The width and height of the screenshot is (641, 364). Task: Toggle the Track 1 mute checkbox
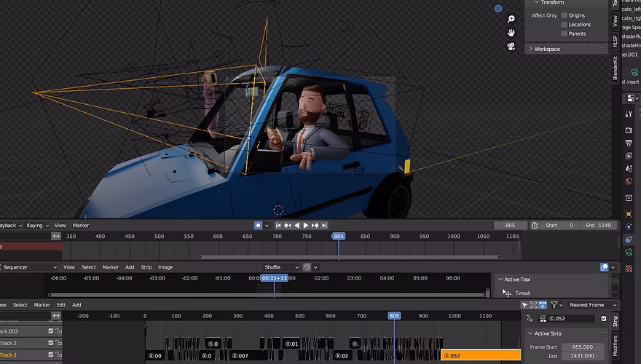click(x=51, y=355)
